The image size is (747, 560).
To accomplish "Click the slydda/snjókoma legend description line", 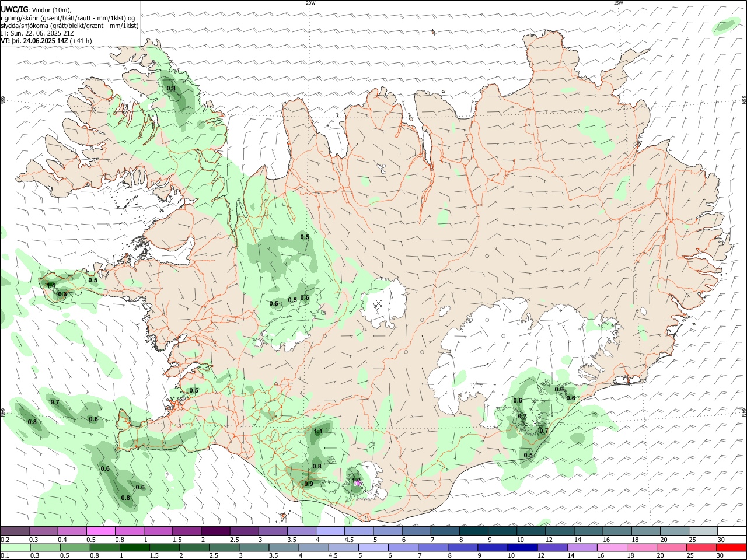I will click(x=69, y=26).
